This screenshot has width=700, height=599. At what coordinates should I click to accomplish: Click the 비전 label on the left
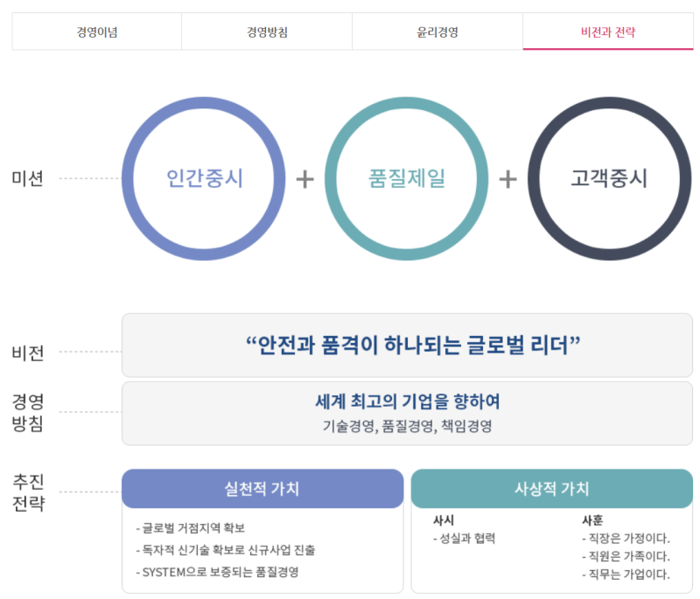(x=28, y=353)
